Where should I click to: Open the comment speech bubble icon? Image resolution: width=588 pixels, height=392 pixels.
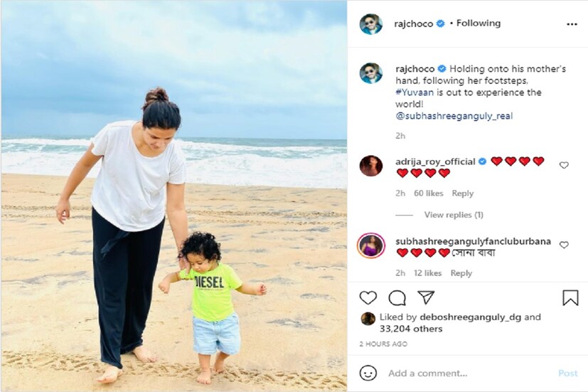tap(397, 298)
